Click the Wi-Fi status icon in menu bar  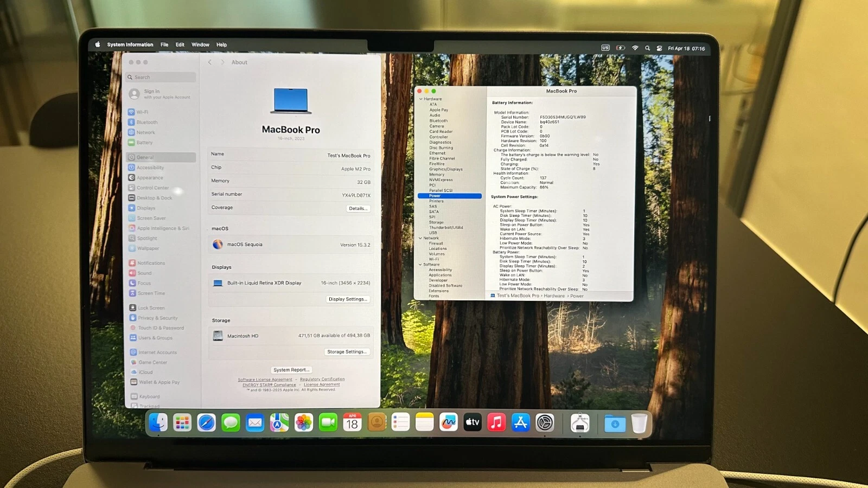635,48
